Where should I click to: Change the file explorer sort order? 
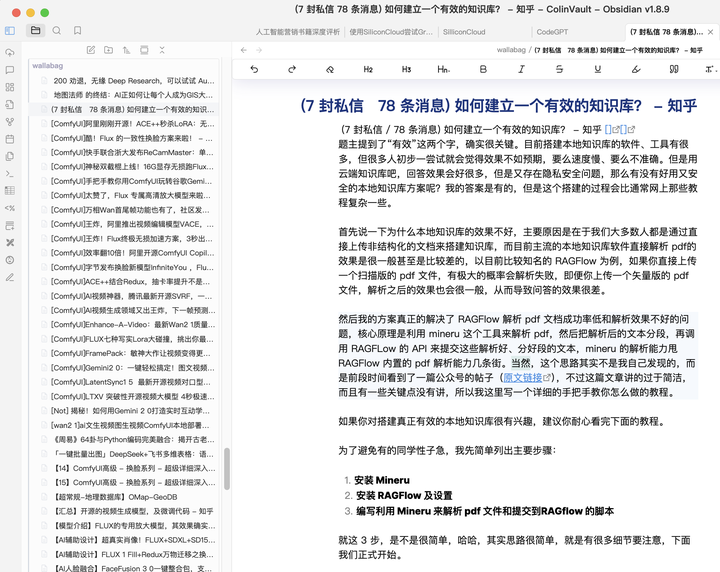(126, 50)
